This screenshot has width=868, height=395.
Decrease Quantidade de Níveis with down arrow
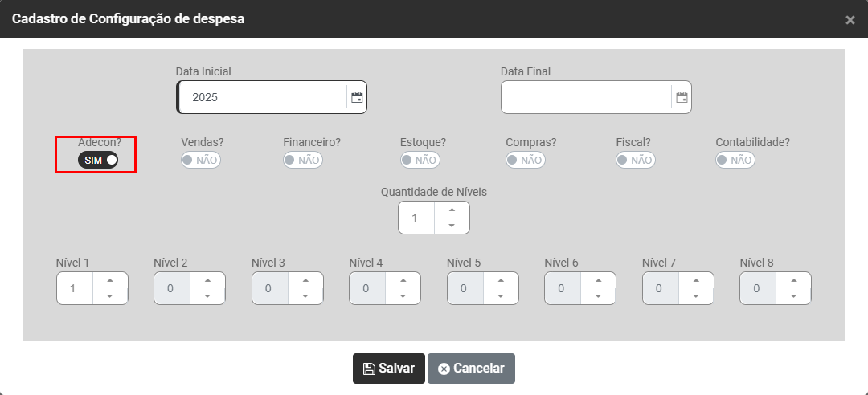pos(452,226)
